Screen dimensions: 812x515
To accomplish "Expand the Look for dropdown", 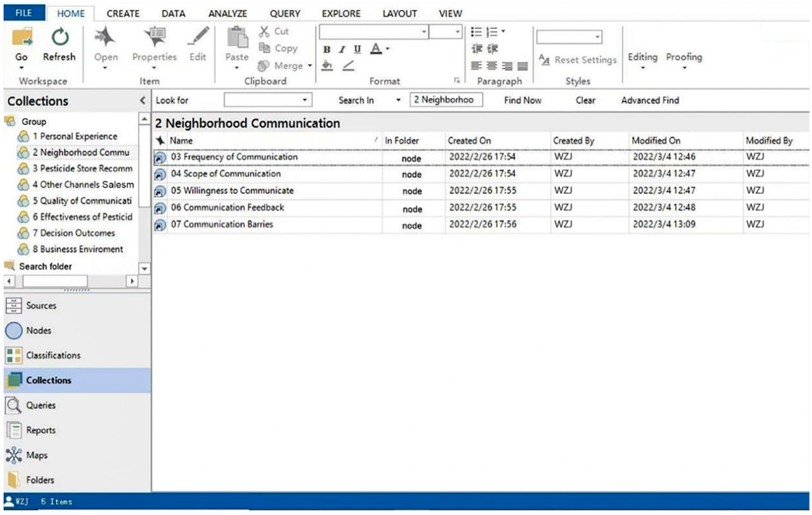I will tap(305, 100).
